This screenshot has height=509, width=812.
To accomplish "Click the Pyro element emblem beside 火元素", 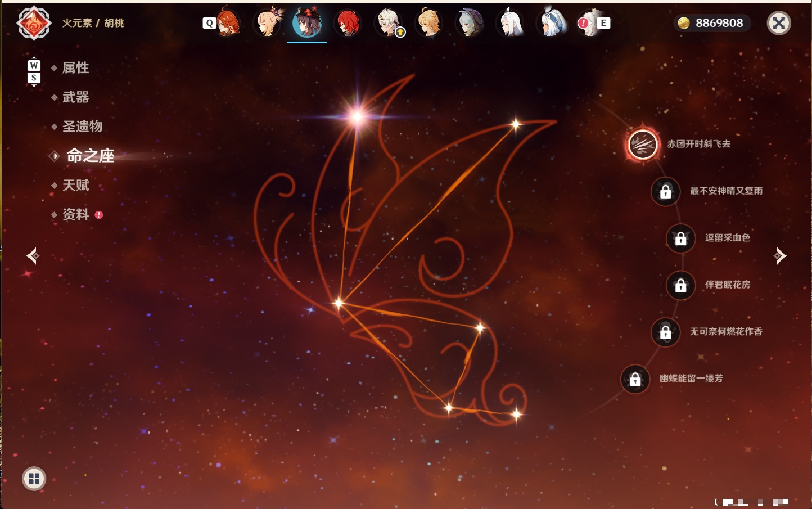I will (x=34, y=23).
